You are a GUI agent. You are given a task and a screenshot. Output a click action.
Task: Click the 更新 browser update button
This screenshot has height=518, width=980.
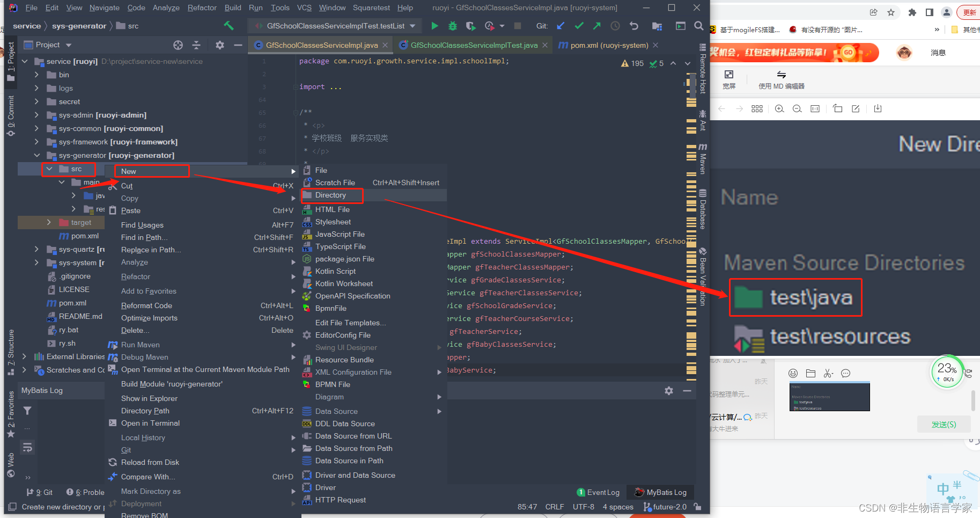coord(969,12)
